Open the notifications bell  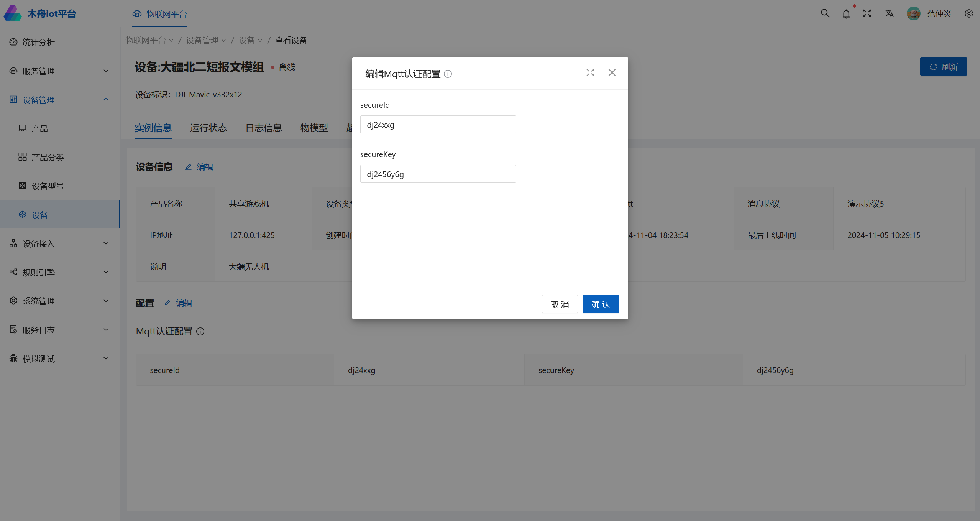point(846,14)
